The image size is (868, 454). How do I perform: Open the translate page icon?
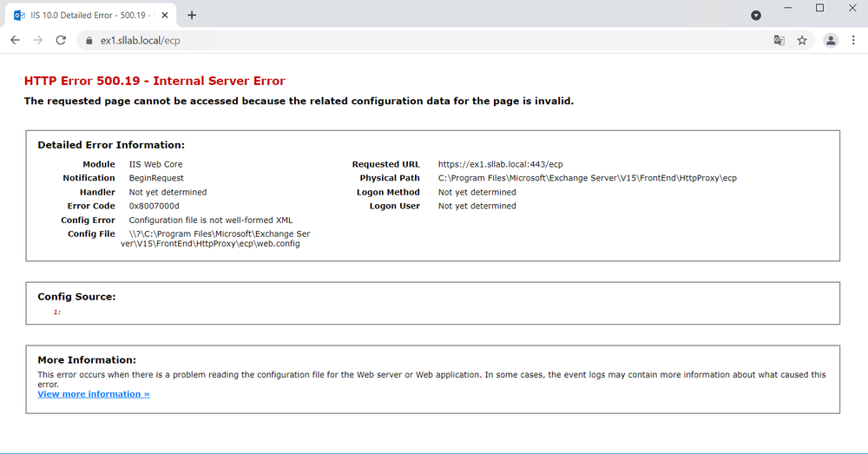coord(779,41)
